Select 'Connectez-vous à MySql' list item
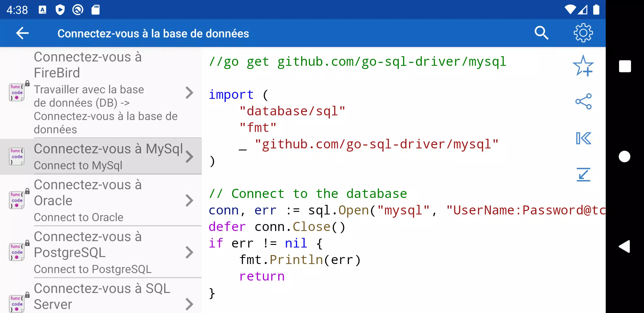Image resolution: width=644 pixels, height=313 pixels. [101, 157]
